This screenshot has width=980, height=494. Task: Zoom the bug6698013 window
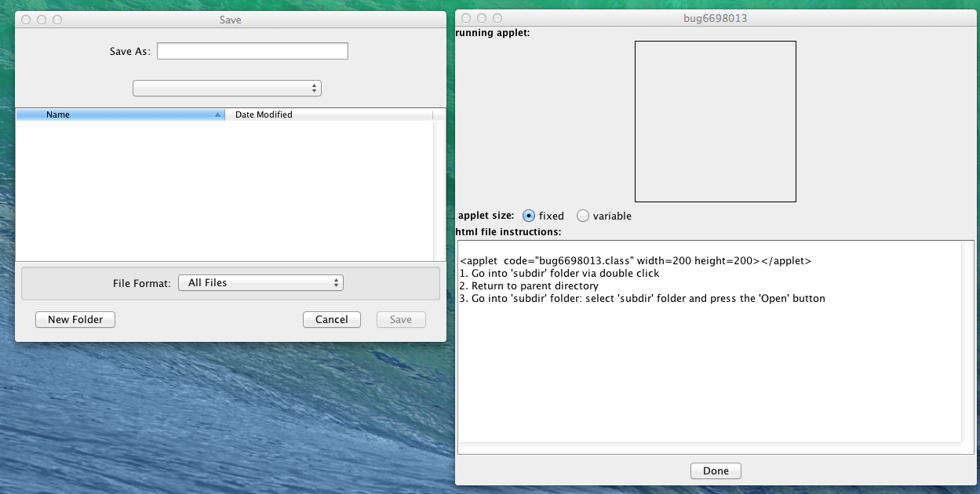pyautogui.click(x=497, y=18)
